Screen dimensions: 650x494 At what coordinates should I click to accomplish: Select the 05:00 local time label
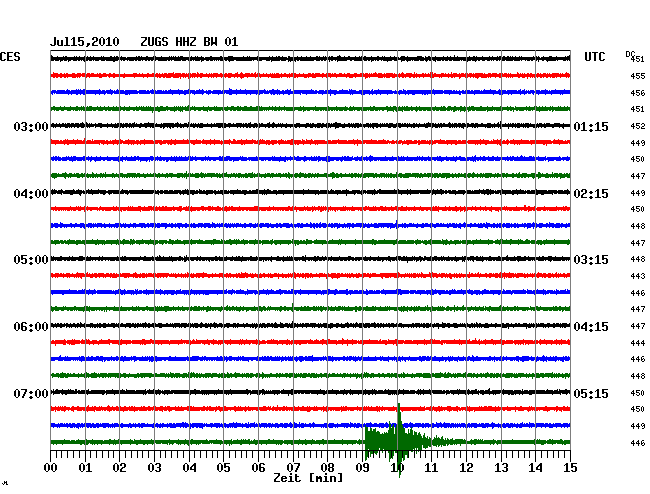31,260
